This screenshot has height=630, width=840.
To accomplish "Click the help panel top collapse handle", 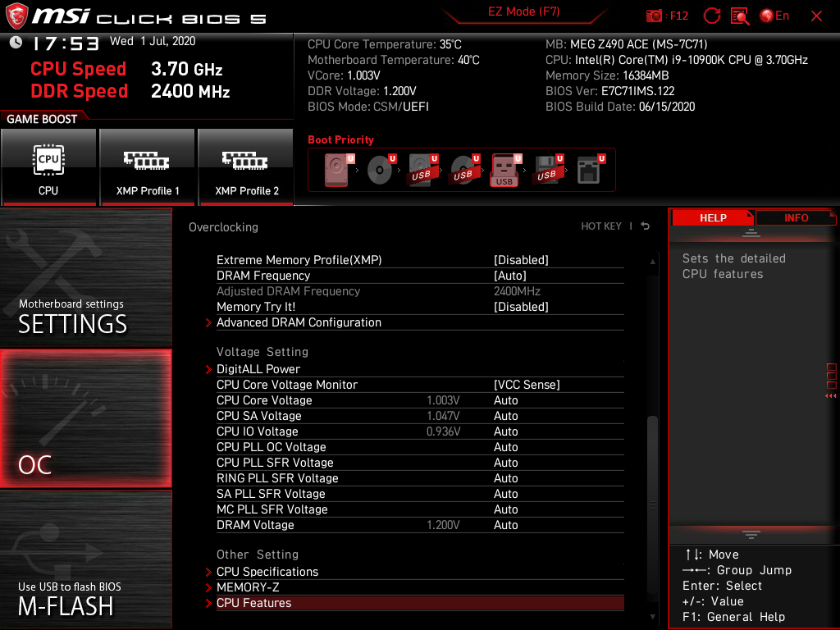I will point(751,233).
